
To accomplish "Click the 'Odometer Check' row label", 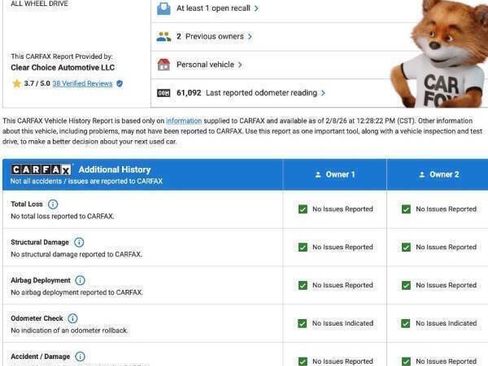I will (37, 318).
